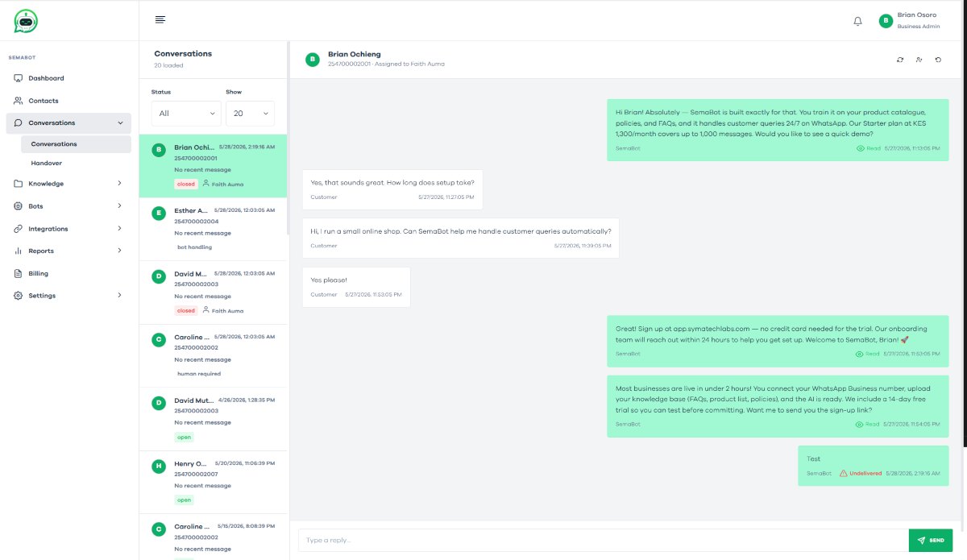
Task: Click the Read eye icon on the 11:53:05 PM reply
Action: 861,354
